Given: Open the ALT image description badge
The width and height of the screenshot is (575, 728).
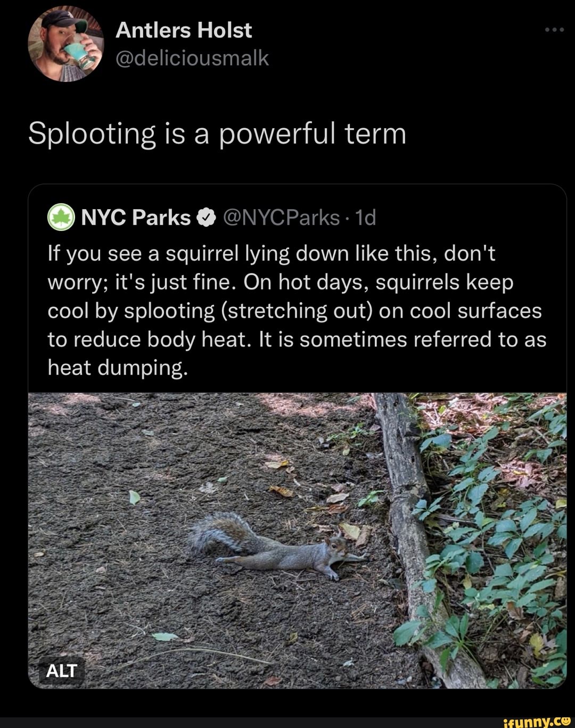Looking at the screenshot, I should (62, 671).
